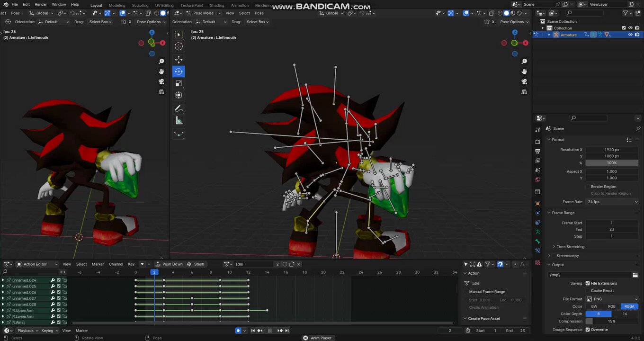Hide Armature with outliner eye icon

coord(630,35)
